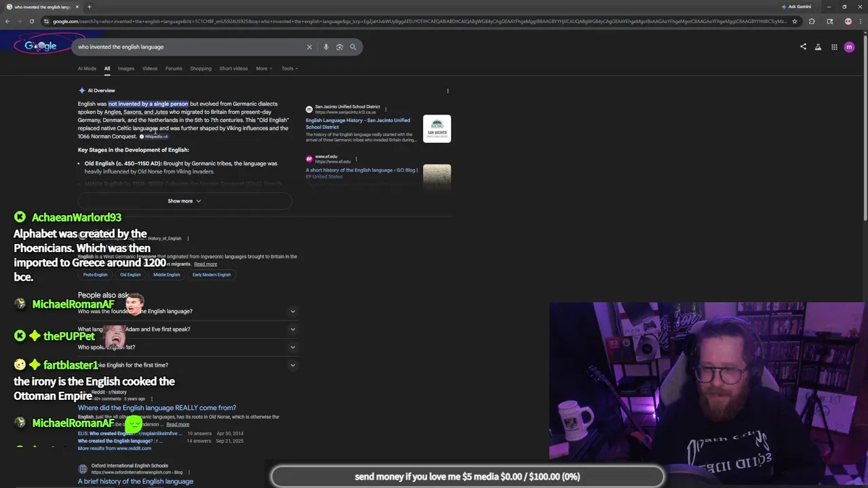Select the Proto-English chip
868x488 pixels.
pos(96,274)
